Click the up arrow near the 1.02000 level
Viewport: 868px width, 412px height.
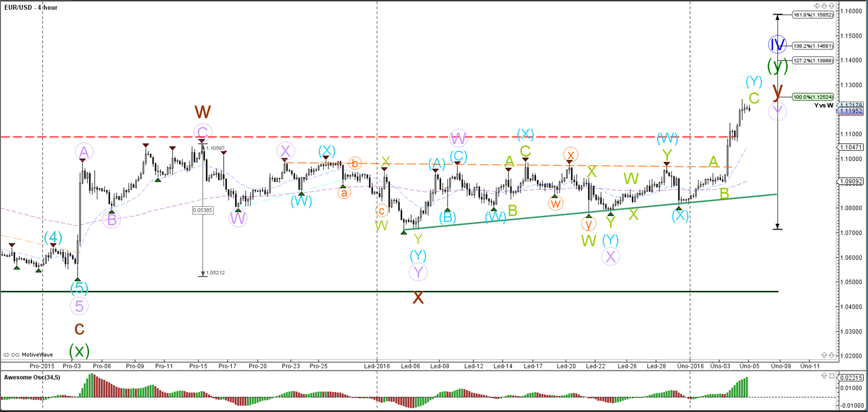[824, 355]
